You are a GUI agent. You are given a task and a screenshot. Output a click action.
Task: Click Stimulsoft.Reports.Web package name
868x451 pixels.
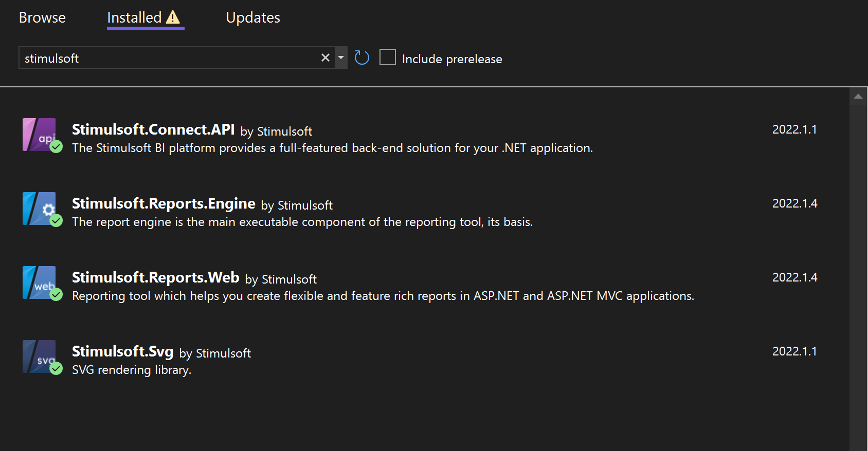point(155,277)
